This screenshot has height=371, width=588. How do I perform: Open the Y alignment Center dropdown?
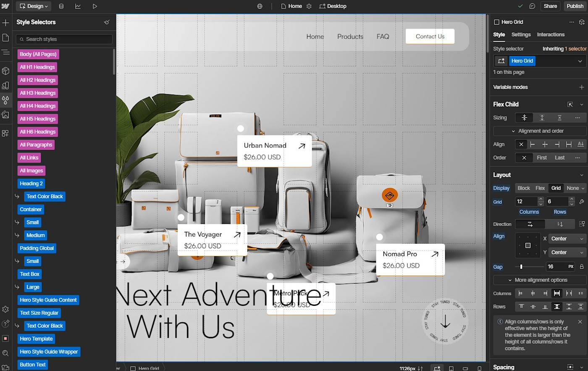point(567,253)
